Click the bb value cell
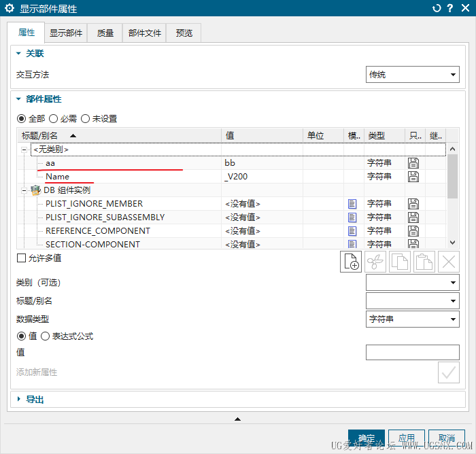This screenshot has width=476, height=454. [262, 163]
